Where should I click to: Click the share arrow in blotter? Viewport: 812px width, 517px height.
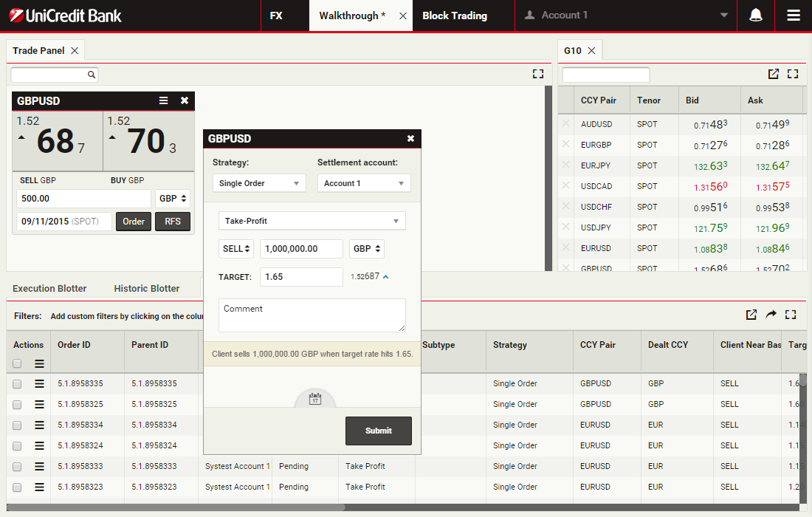click(771, 315)
